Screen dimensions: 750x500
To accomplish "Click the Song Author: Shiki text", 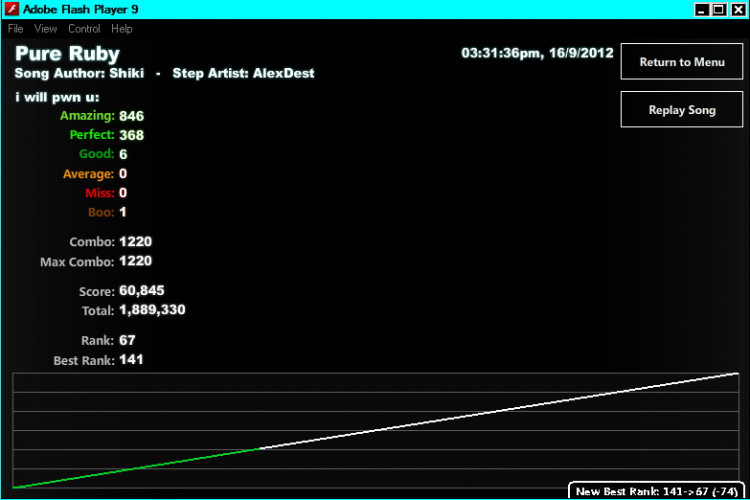I will [79, 73].
